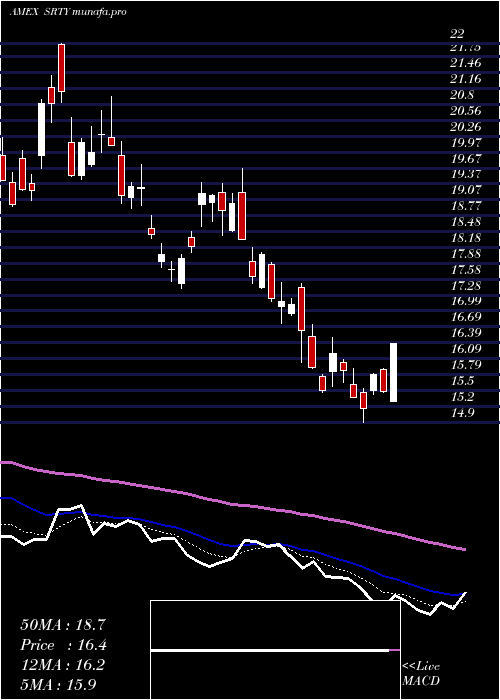Click the 12MA : 16.2 legend text

pos(63,664)
